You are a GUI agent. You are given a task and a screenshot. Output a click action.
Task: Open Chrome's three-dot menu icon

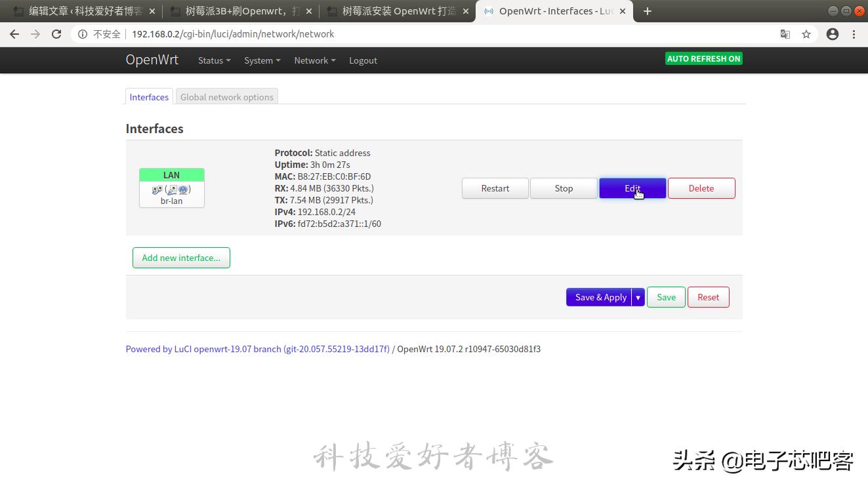[x=855, y=34]
